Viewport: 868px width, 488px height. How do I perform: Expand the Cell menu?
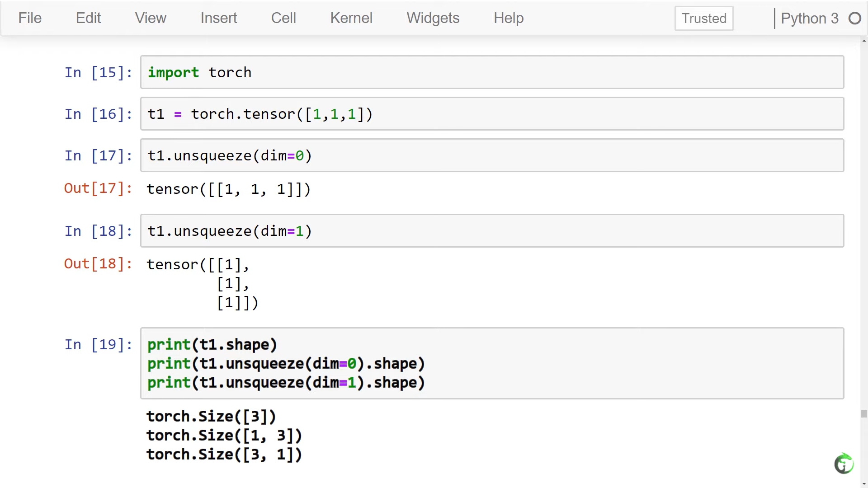pyautogui.click(x=283, y=18)
